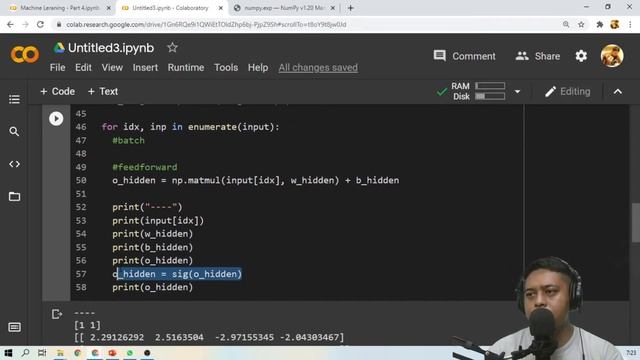Open the Google account avatar
Screen dimensions: 640x360
click(611, 56)
